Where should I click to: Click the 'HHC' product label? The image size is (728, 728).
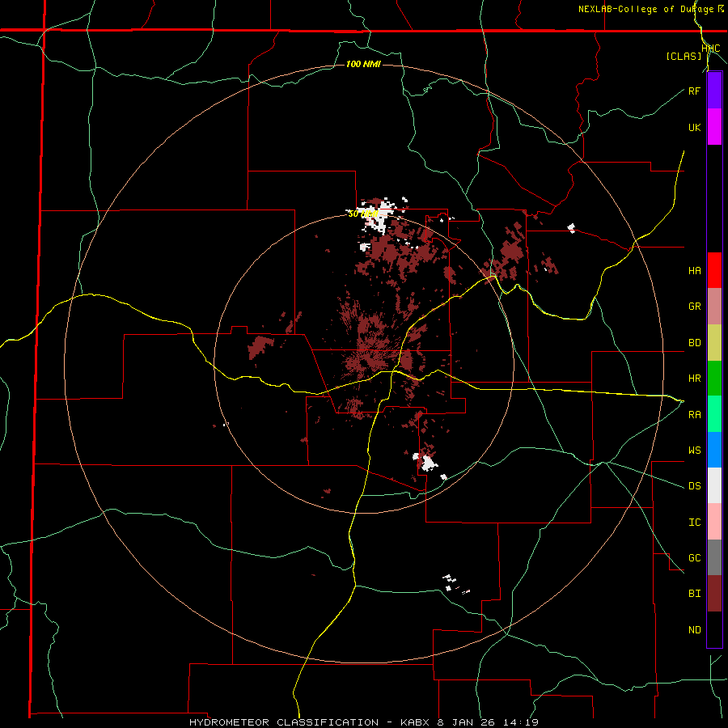coord(710,49)
